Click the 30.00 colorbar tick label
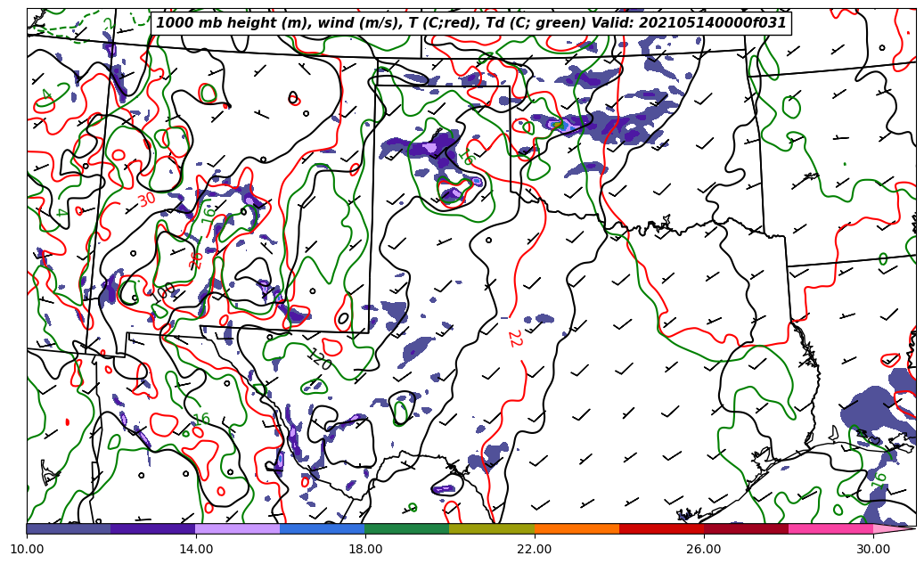The height and width of the screenshot is (564, 924). (873, 549)
